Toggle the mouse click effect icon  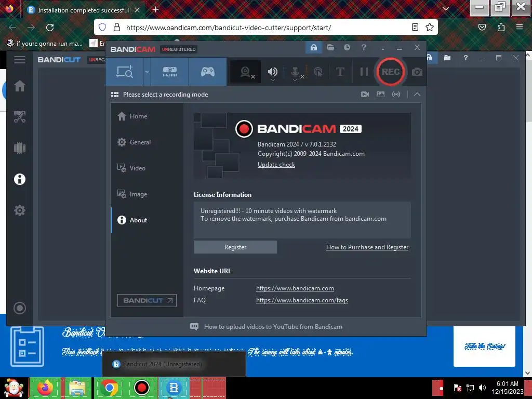(x=318, y=72)
